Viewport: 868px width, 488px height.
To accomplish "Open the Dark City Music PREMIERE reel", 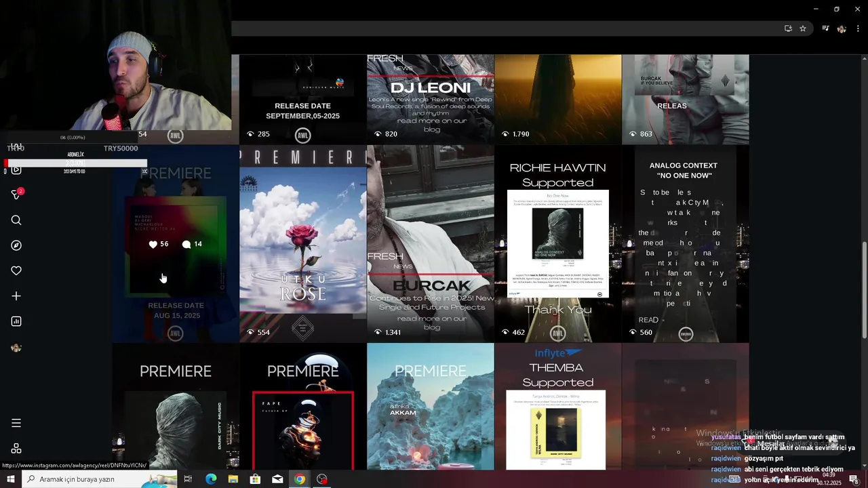I will [176, 407].
